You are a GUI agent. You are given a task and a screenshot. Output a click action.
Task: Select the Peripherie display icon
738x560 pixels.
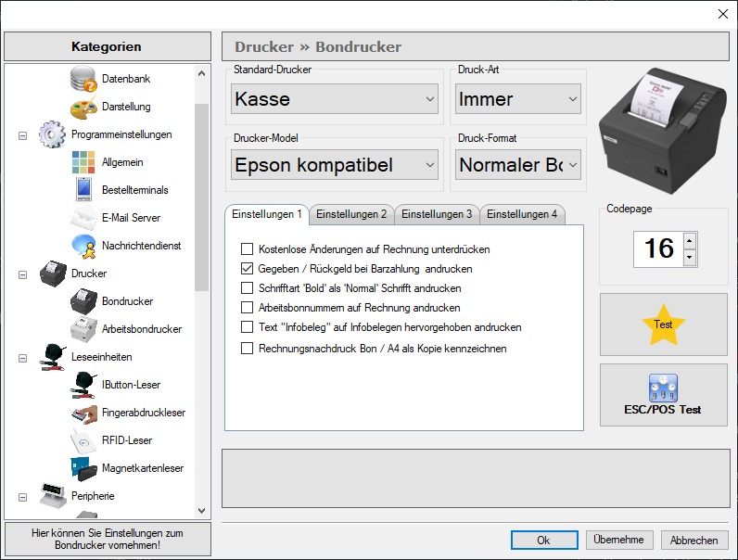coord(52,496)
